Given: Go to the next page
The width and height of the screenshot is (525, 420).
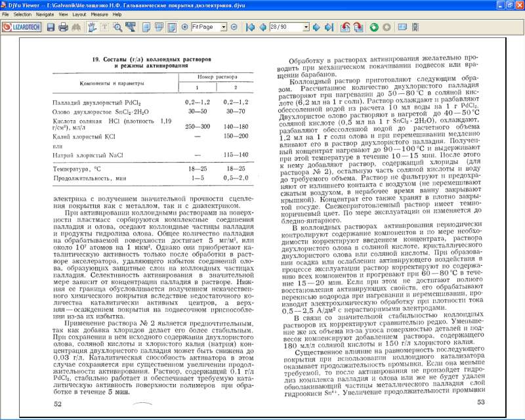Looking at the screenshot, I should (316, 27).
